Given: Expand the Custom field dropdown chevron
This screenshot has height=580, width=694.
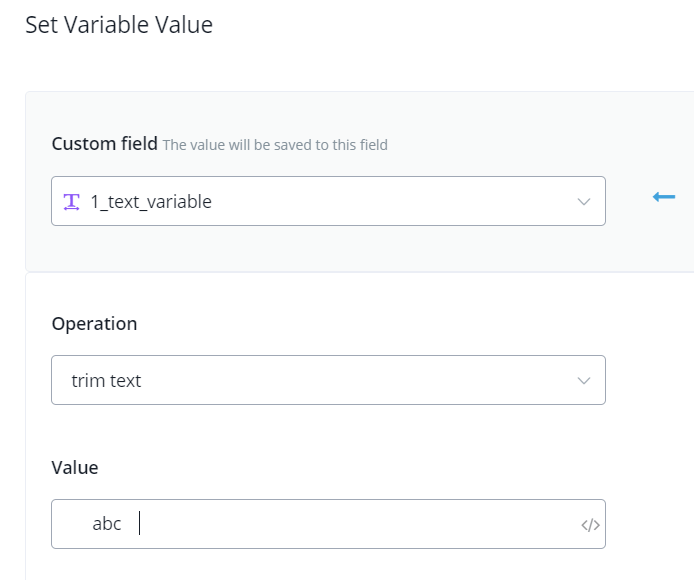Looking at the screenshot, I should pyautogui.click(x=585, y=201).
